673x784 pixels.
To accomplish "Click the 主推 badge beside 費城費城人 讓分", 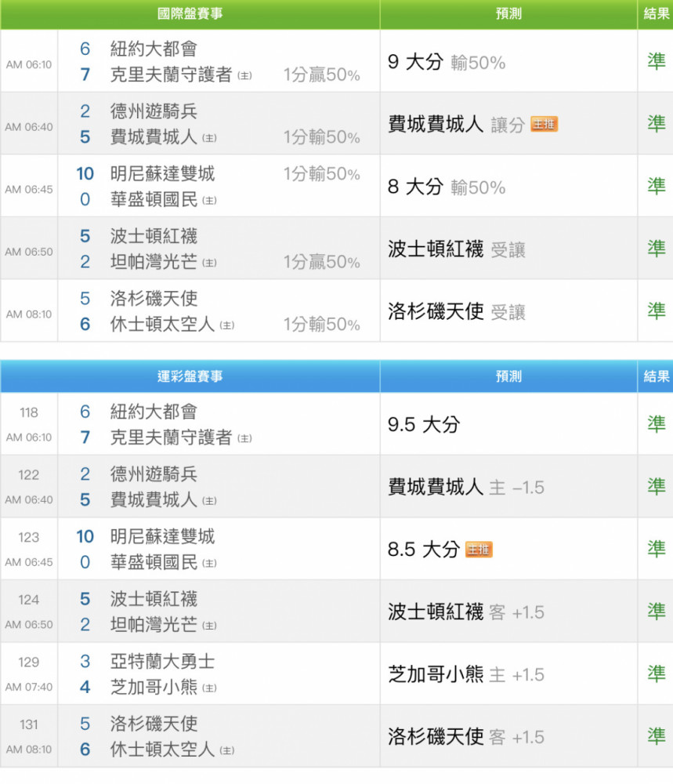I will pos(544,124).
